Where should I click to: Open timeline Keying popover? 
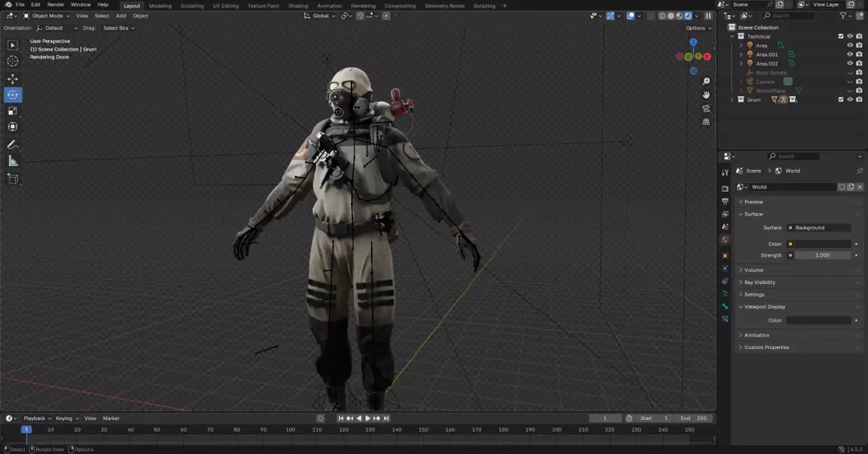point(67,419)
